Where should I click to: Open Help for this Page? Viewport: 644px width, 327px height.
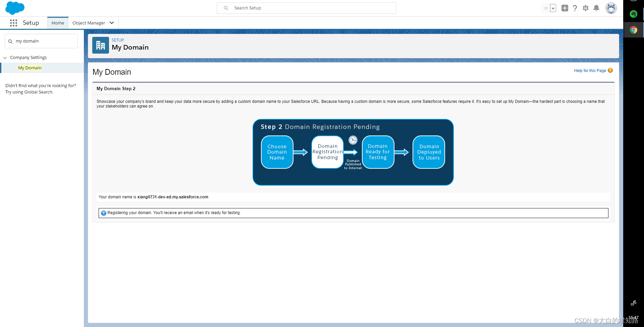pyautogui.click(x=590, y=70)
